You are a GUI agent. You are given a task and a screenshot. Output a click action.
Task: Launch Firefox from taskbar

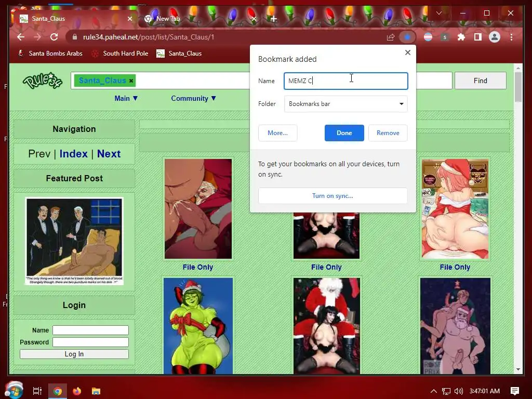tap(77, 391)
